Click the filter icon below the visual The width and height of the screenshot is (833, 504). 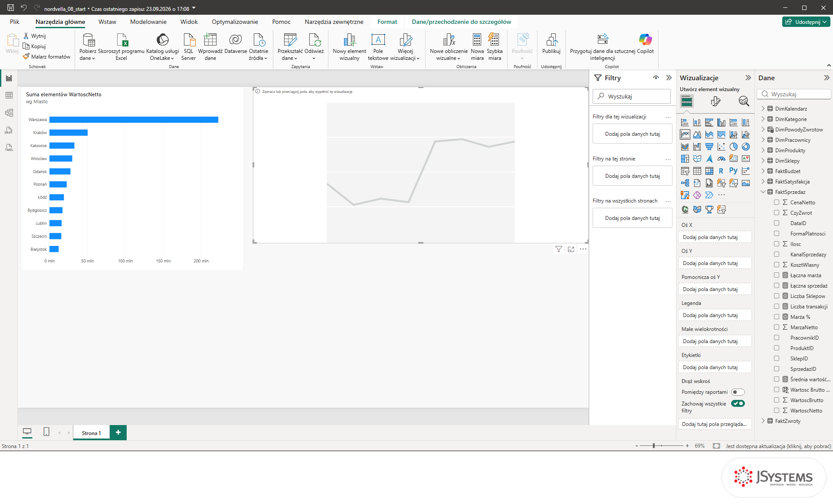559,249
